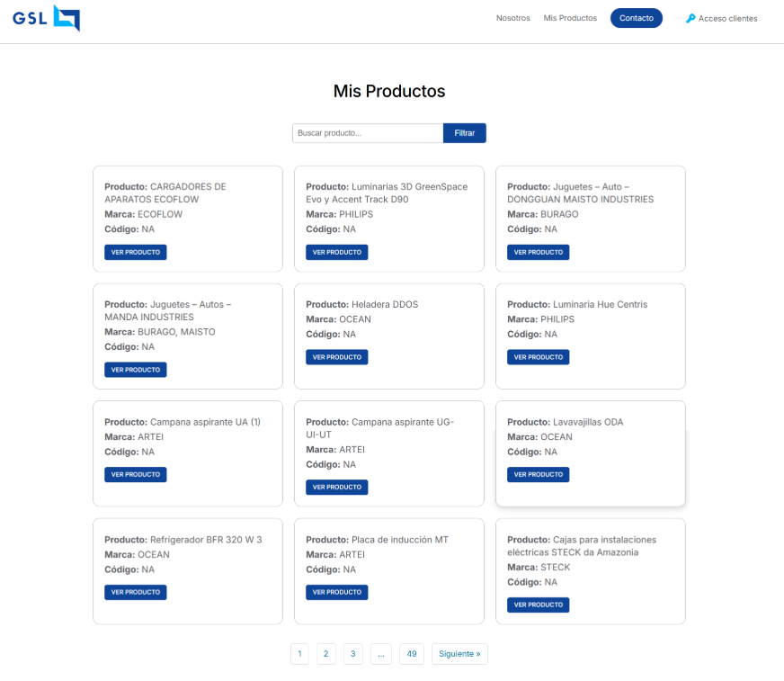The height and width of the screenshot is (681, 784).
Task: Open the Acceso clientes link
Action: (x=727, y=18)
